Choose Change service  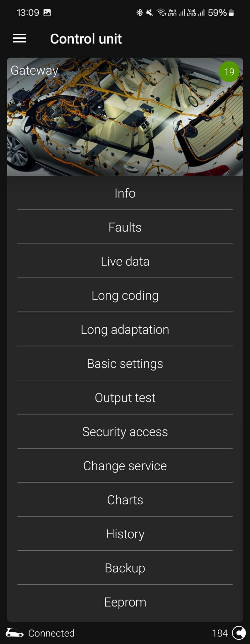click(x=125, y=466)
